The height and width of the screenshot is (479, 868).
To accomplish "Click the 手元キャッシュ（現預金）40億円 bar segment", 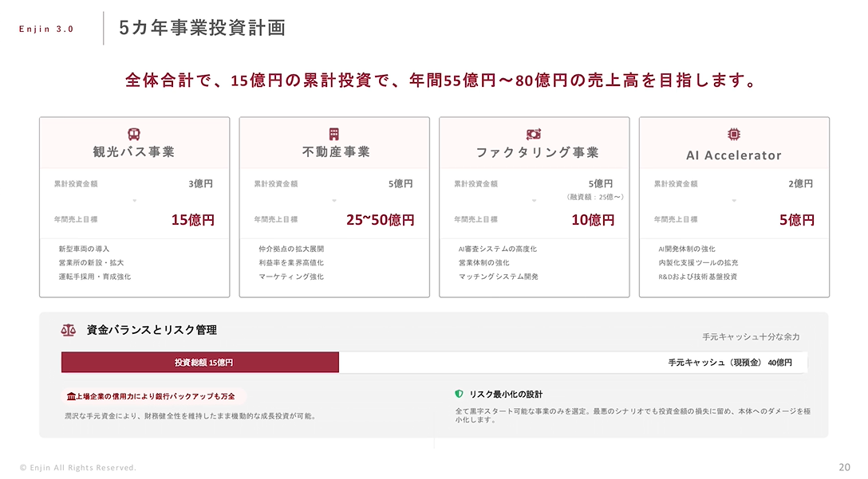I will [x=573, y=363].
